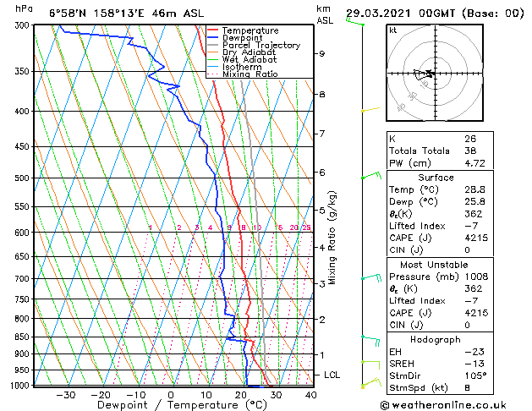Screen dimensions: 532x411
Task: Click the 5 km altitude label
Action: click(321, 211)
